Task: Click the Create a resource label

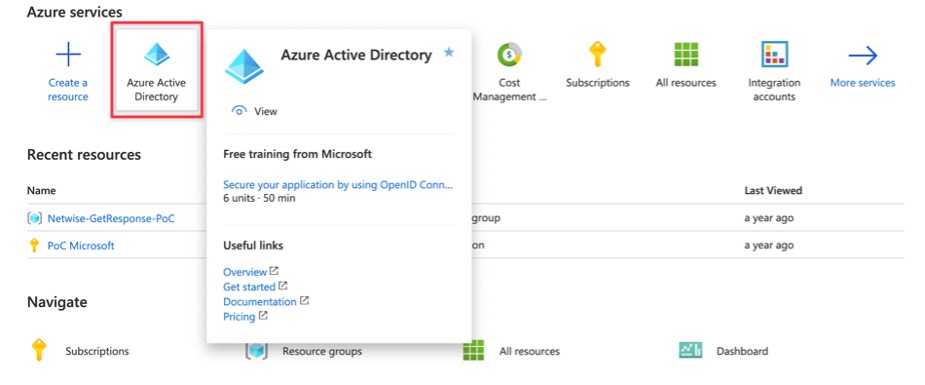Action: [x=68, y=90]
